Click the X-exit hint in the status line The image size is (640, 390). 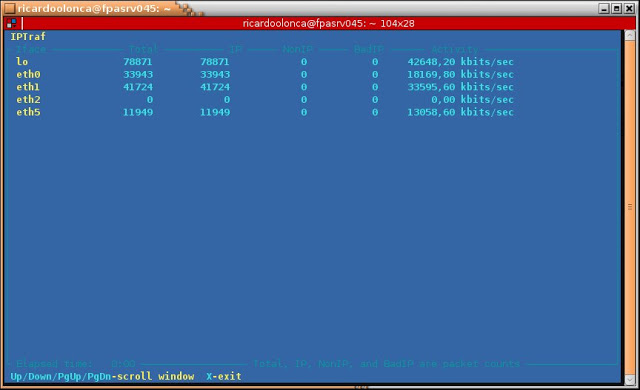[224, 376]
